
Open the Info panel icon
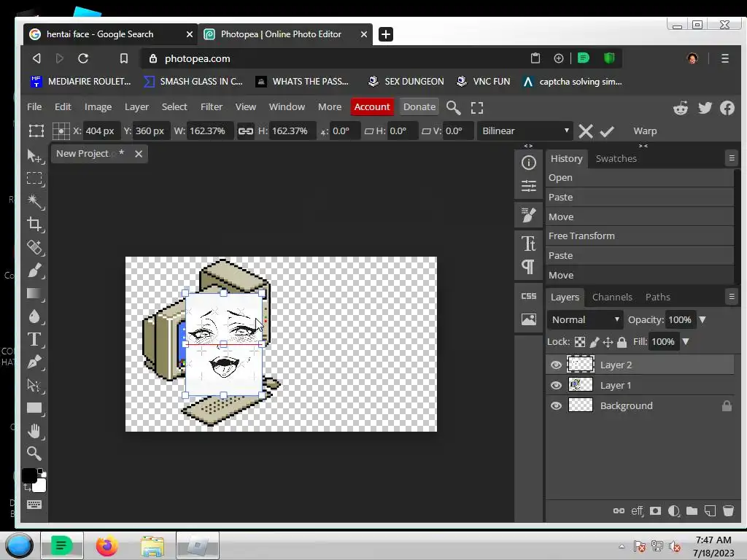[x=528, y=163]
